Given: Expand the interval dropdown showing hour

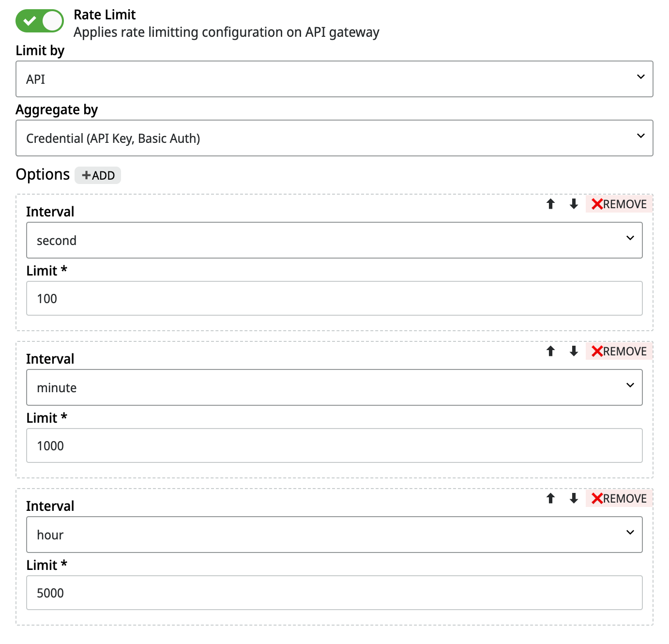Looking at the screenshot, I should (334, 535).
